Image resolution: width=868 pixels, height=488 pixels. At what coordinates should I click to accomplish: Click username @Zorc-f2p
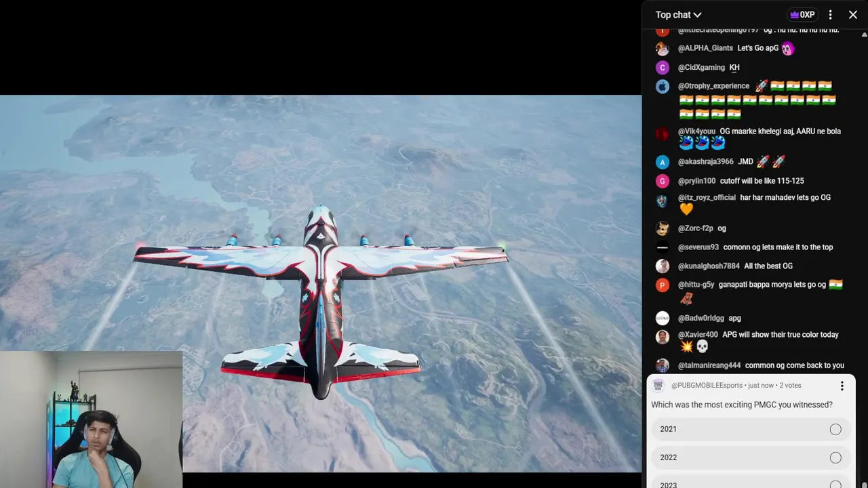pos(695,228)
